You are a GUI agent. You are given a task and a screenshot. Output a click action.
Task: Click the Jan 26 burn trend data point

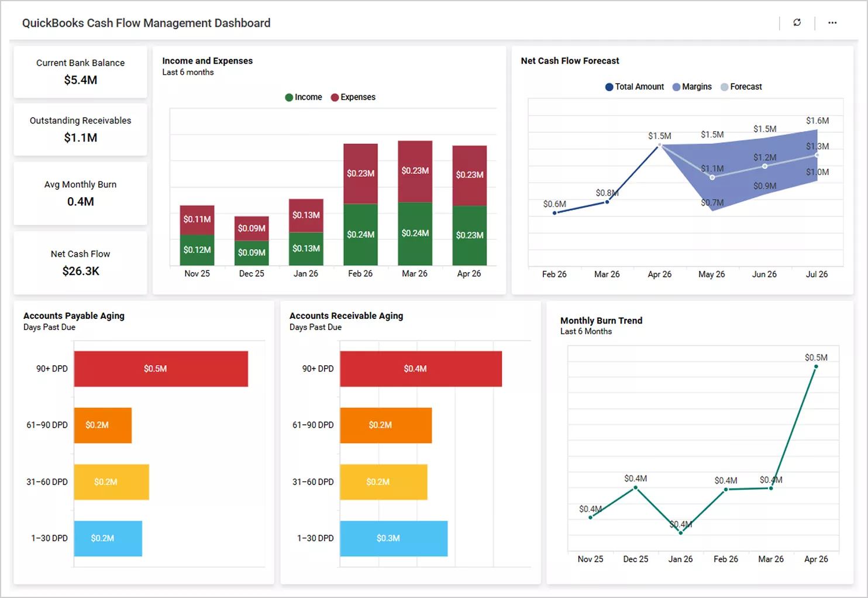pyautogui.click(x=681, y=533)
